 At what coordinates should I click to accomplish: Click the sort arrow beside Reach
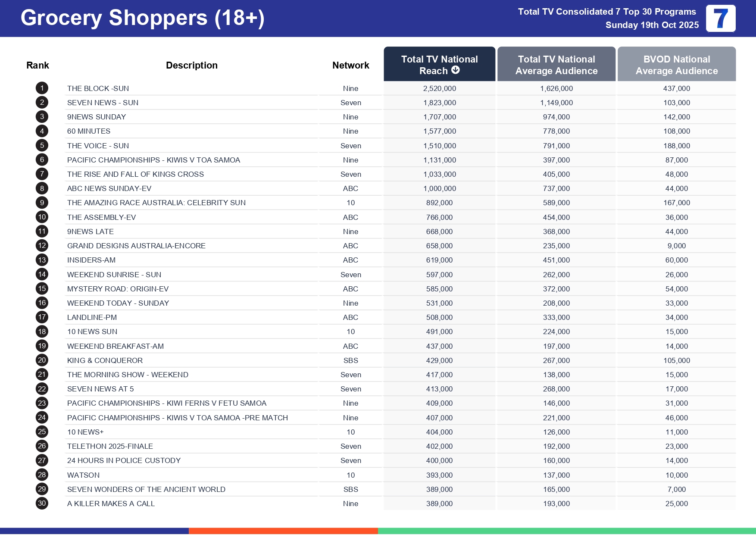[x=456, y=70]
